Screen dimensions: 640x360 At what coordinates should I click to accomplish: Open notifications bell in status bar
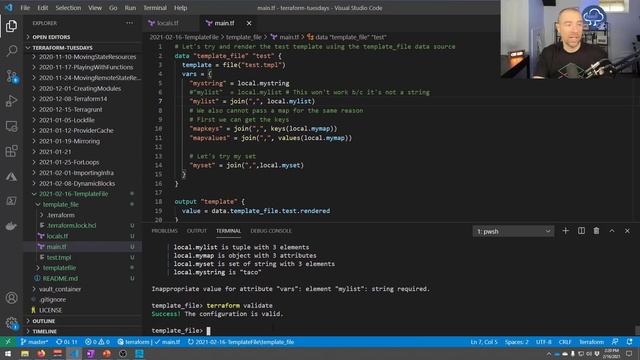pos(629,342)
